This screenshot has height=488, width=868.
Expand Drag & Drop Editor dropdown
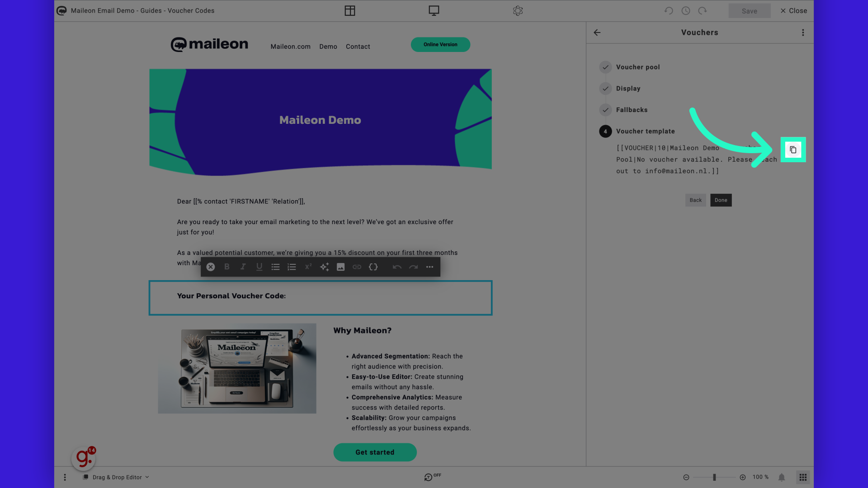(116, 477)
